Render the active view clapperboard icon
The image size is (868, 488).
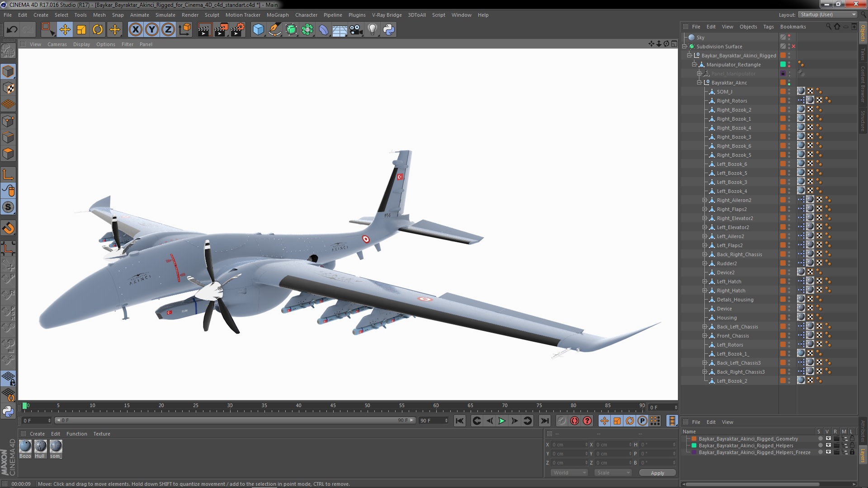204,30
